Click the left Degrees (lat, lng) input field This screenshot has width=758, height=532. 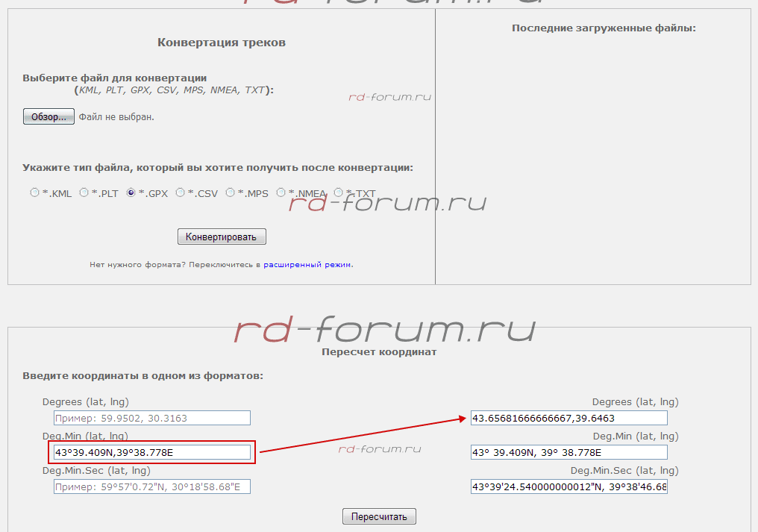[x=152, y=418]
